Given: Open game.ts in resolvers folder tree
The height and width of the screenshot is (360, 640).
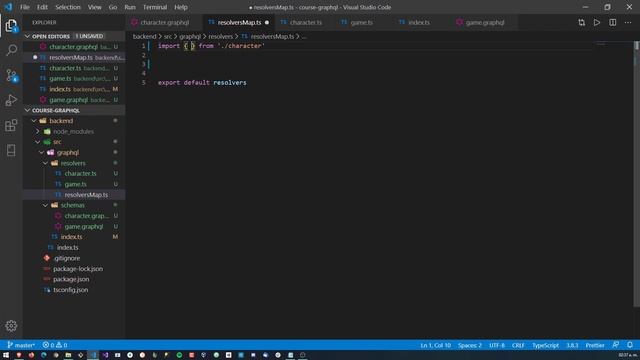Looking at the screenshot, I should click(76, 184).
